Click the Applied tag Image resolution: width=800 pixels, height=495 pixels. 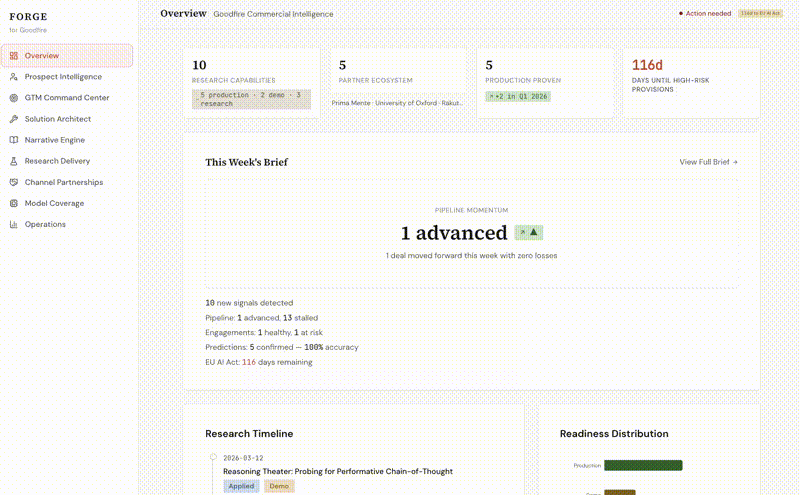241,486
